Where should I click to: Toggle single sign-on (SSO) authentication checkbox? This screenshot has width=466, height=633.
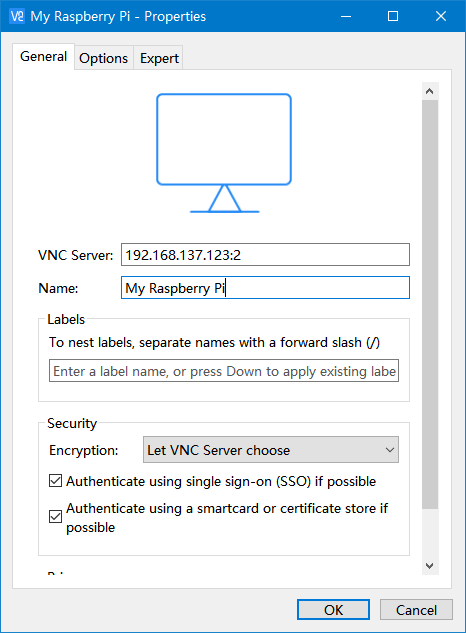coord(55,481)
